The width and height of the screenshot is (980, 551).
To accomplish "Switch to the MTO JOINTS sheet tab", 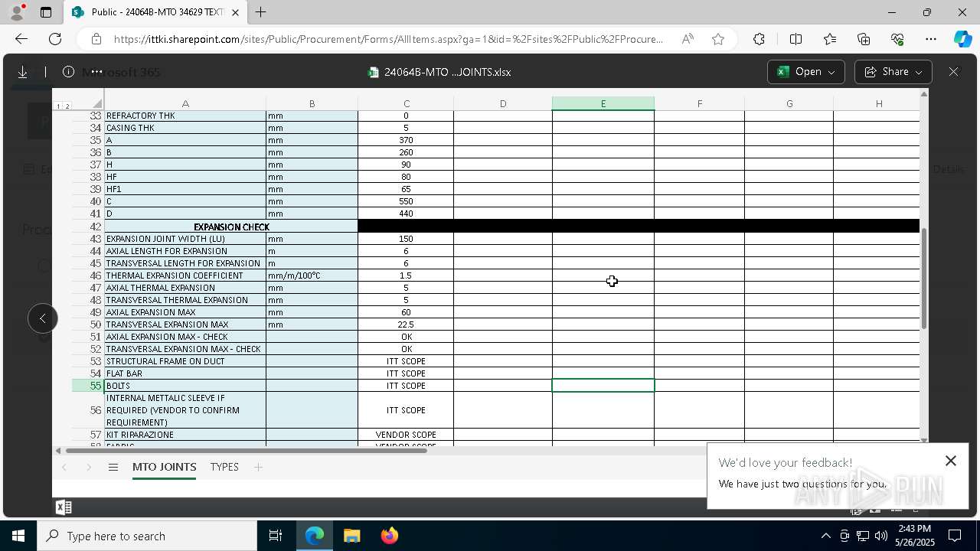I will tap(164, 467).
